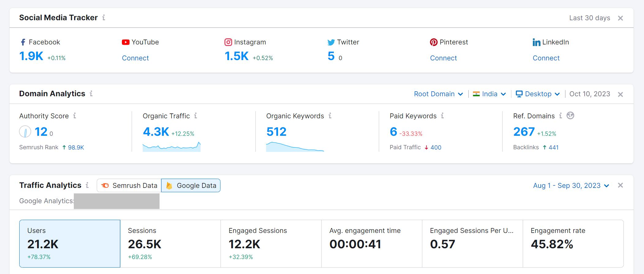Close the Social Media Tracker widget
Viewport: 644px width, 274px height.
(x=620, y=18)
